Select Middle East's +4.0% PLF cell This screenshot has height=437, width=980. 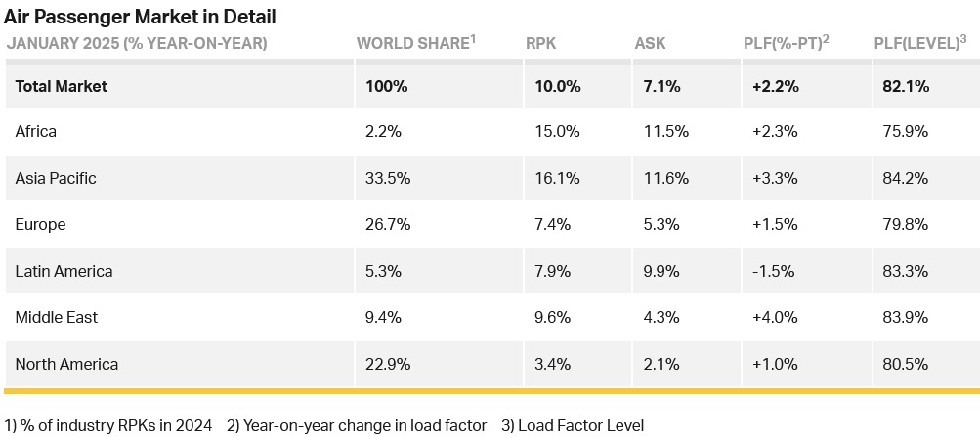(x=775, y=317)
